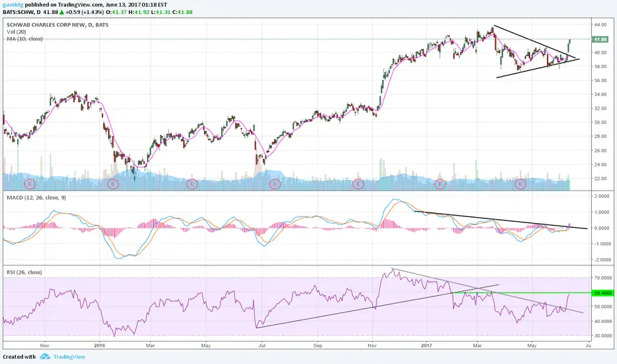Click the June 13, 2017 01:18 EST timestamp
617x364 pixels.
tap(136, 5)
